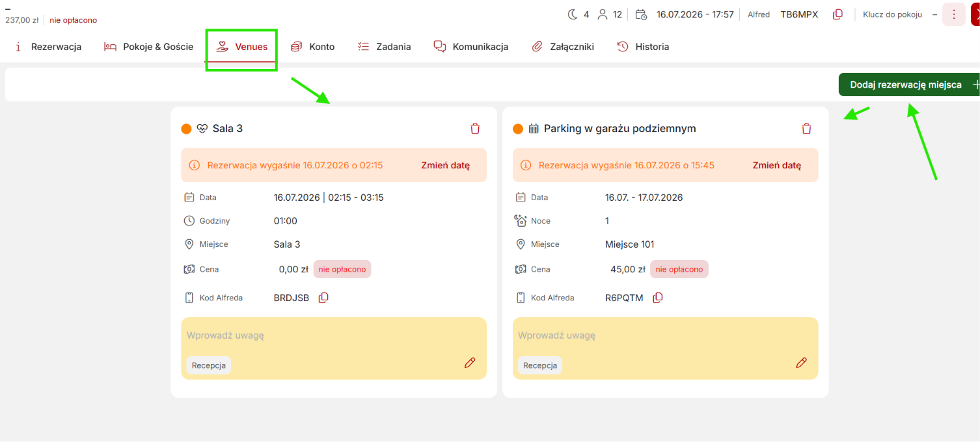The height and width of the screenshot is (442, 980).
Task: Click nie opłacono badge on Parking price
Action: pos(679,269)
